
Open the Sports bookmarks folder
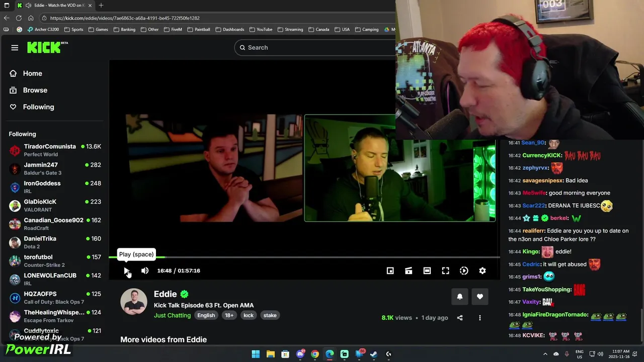coord(73,29)
